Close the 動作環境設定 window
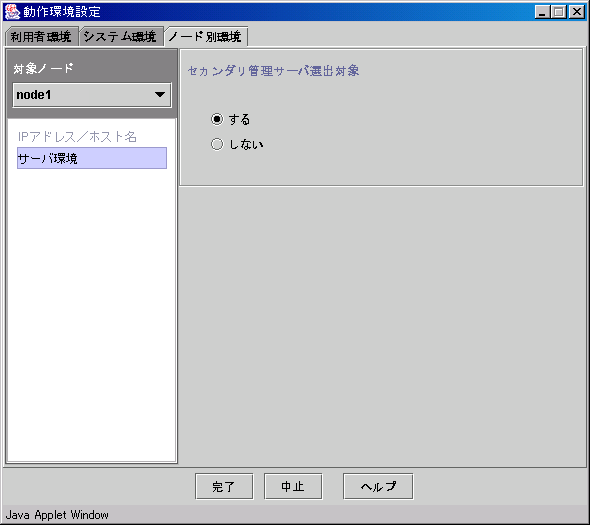 [x=576, y=12]
